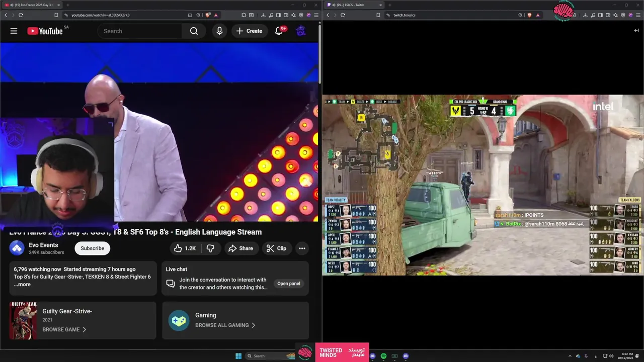644x362 pixels.
Task: Open extensions puzzle icon in YouTube window
Action: click(244, 15)
